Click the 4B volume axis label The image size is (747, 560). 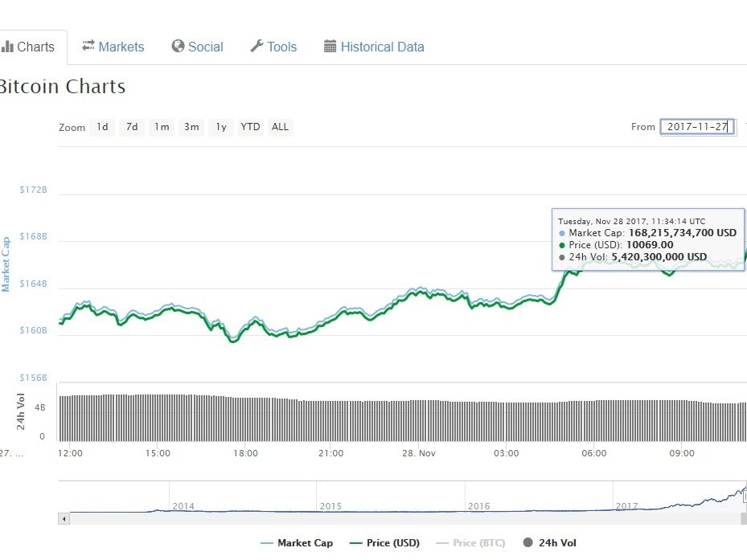click(x=40, y=407)
